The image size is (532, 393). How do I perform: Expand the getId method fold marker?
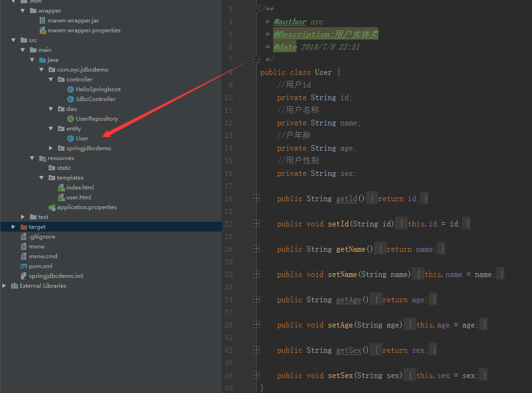pyautogui.click(x=256, y=198)
